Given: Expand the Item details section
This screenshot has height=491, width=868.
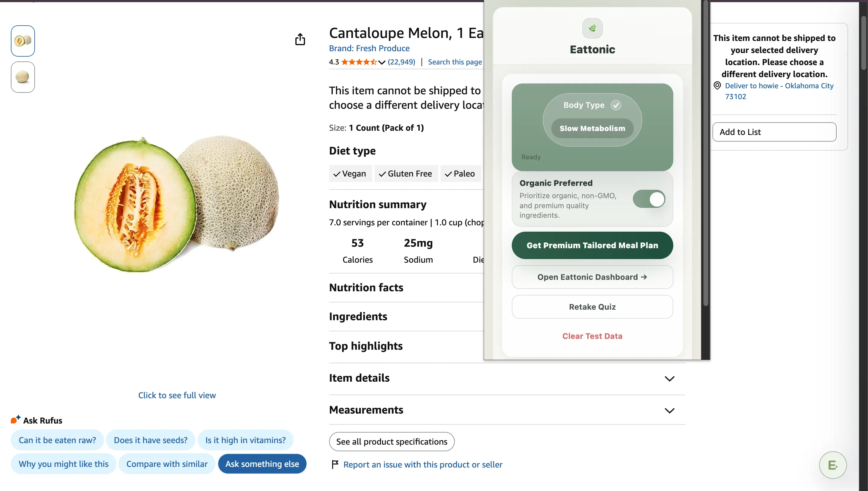Looking at the screenshot, I should coord(670,378).
